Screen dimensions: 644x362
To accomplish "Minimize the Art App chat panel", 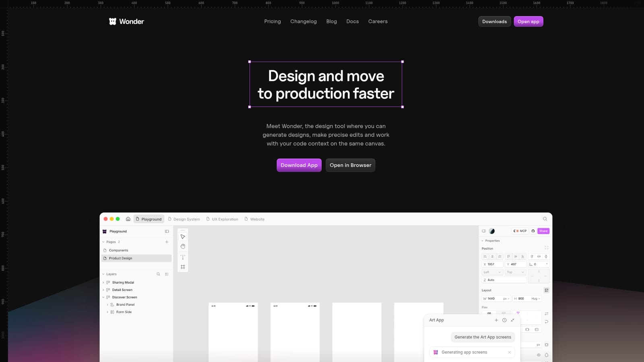I will pos(512,320).
